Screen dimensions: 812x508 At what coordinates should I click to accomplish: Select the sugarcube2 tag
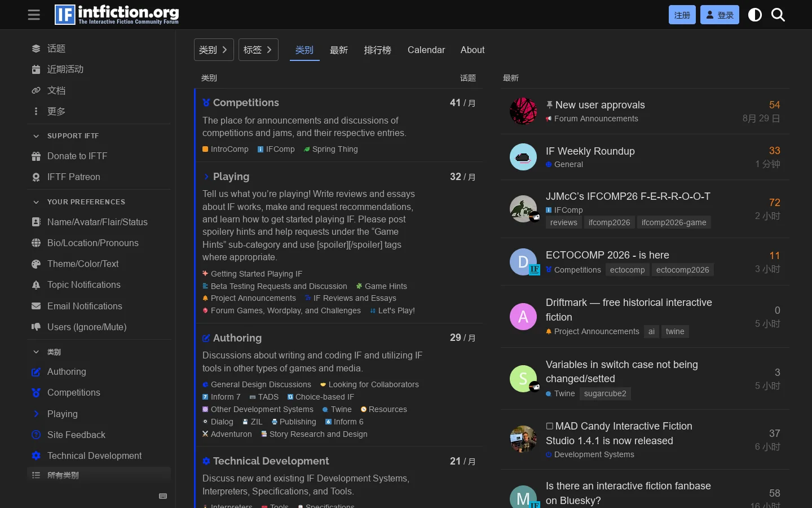[x=605, y=393]
